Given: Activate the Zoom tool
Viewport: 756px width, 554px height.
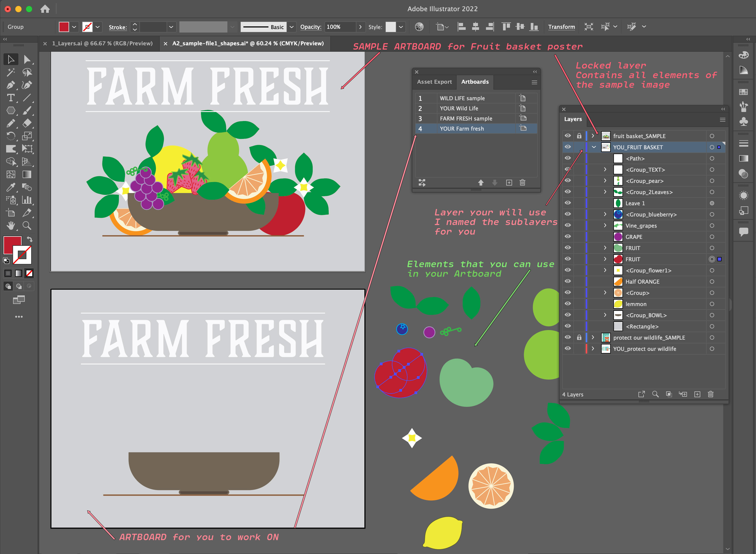Looking at the screenshot, I should 27,226.
